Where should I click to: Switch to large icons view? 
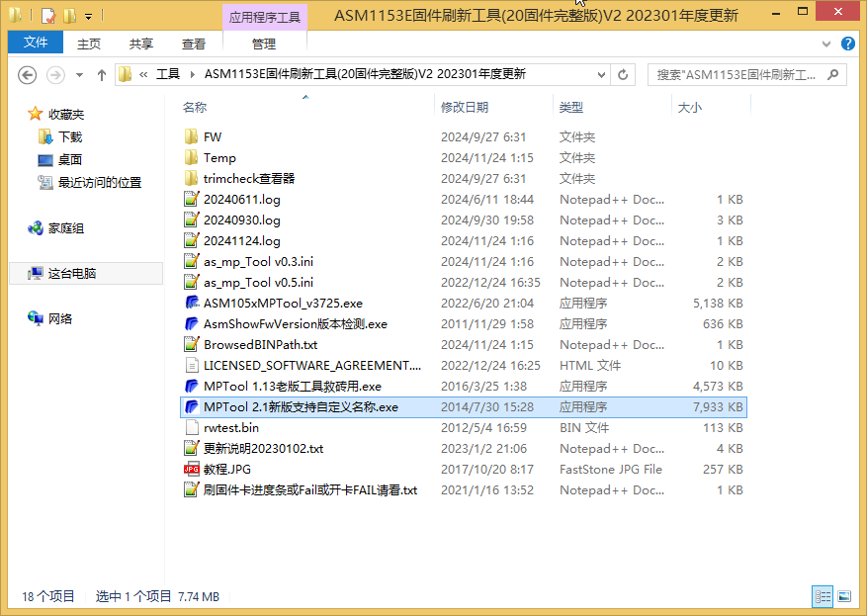point(844,596)
